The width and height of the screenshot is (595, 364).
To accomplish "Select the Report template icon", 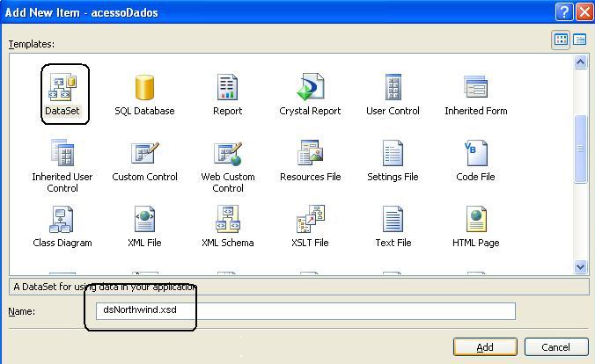I will pos(227,87).
